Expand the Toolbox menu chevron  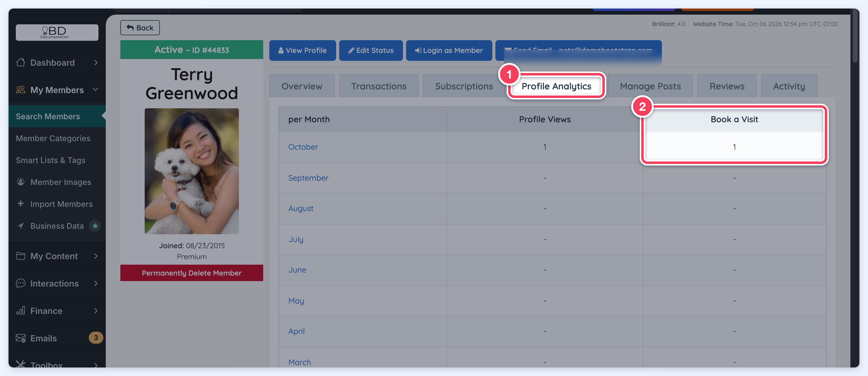tap(96, 365)
